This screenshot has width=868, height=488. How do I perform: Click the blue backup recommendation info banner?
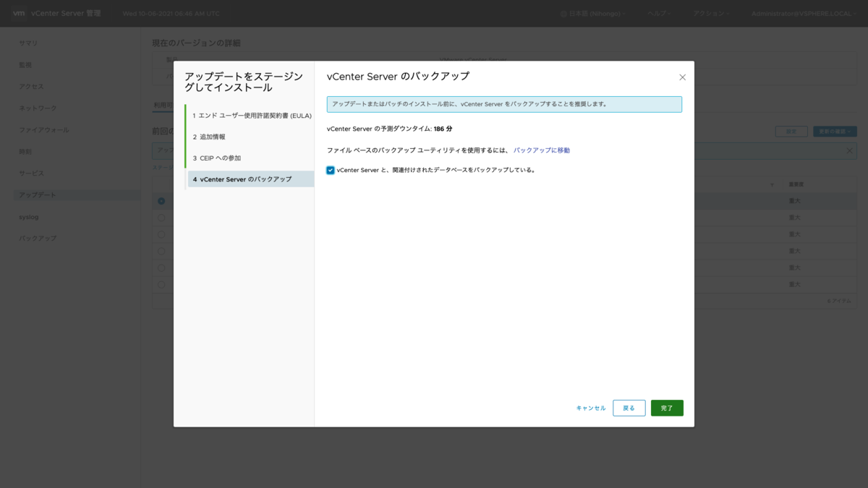(x=504, y=104)
